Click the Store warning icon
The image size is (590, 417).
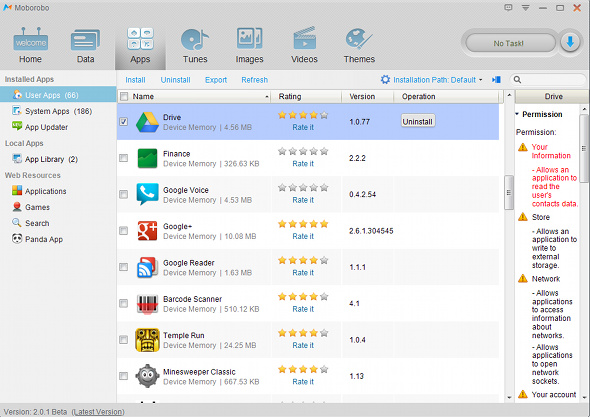pyautogui.click(x=523, y=217)
